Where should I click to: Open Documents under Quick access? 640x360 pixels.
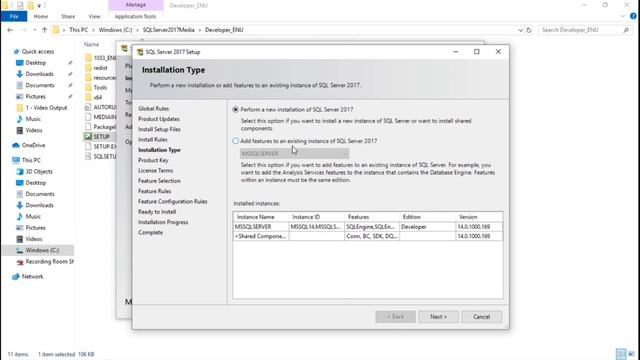[40, 85]
